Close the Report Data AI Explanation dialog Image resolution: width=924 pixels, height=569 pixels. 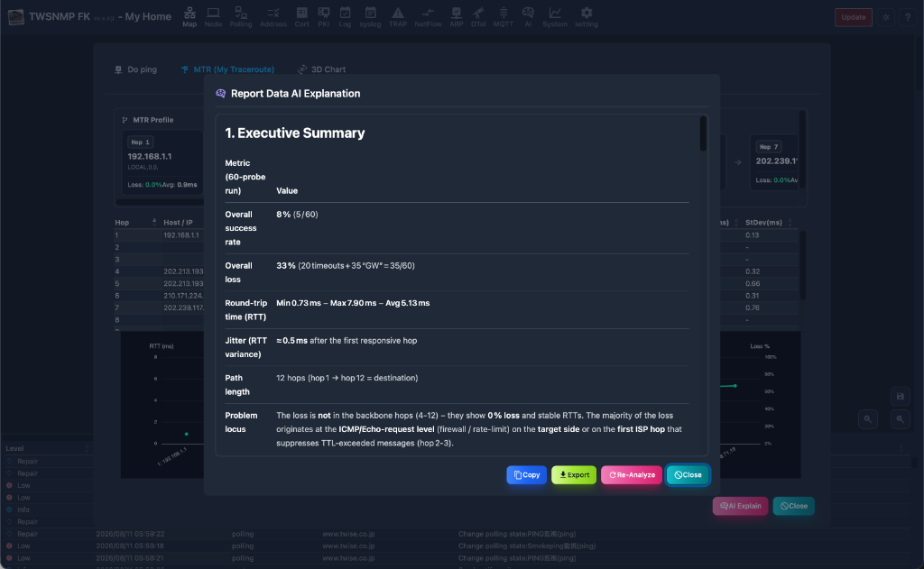coord(688,474)
